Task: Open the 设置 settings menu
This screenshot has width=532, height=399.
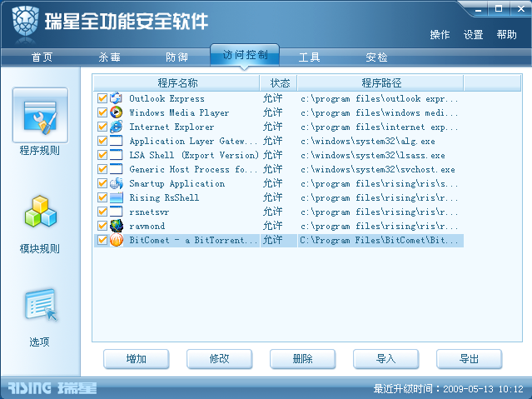Action: pyautogui.click(x=473, y=35)
